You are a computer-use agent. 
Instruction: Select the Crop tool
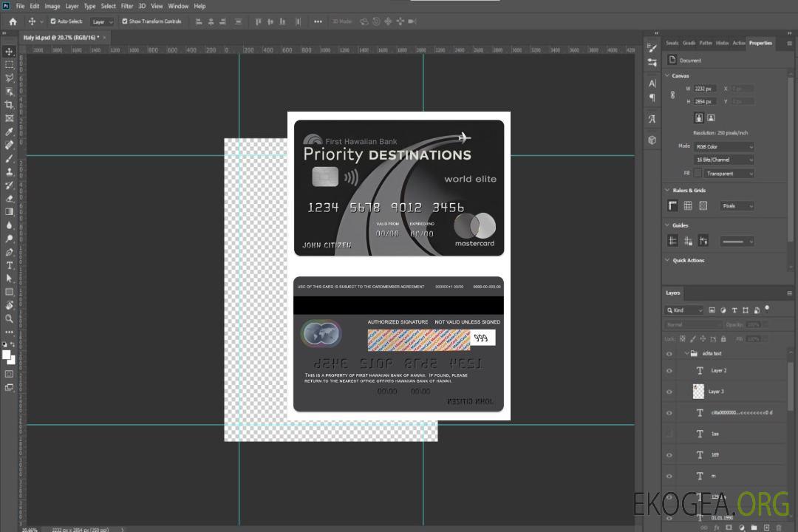[10, 105]
